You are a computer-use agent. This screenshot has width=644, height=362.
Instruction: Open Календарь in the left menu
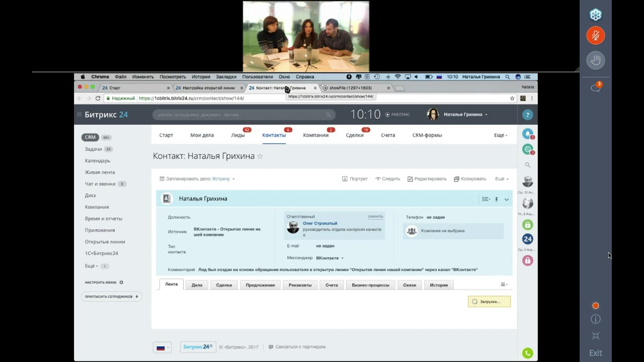pyautogui.click(x=98, y=160)
